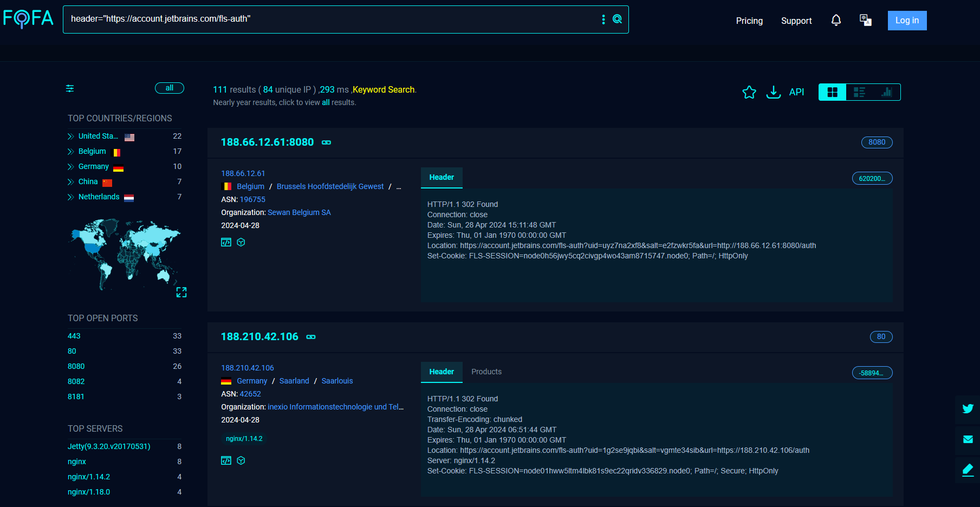Open search options three-dot menu
The image size is (980, 507).
click(603, 19)
